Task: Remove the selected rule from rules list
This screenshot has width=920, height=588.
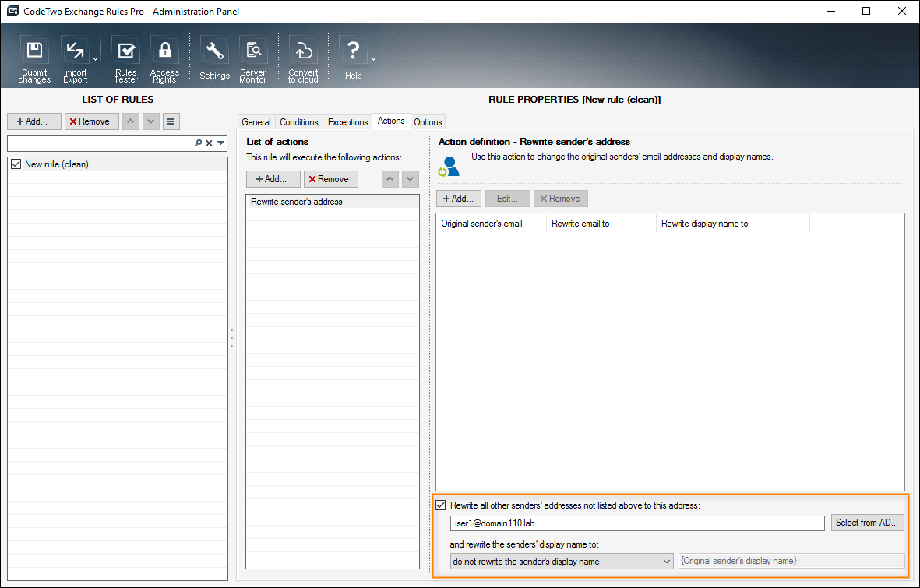Action: click(x=91, y=121)
